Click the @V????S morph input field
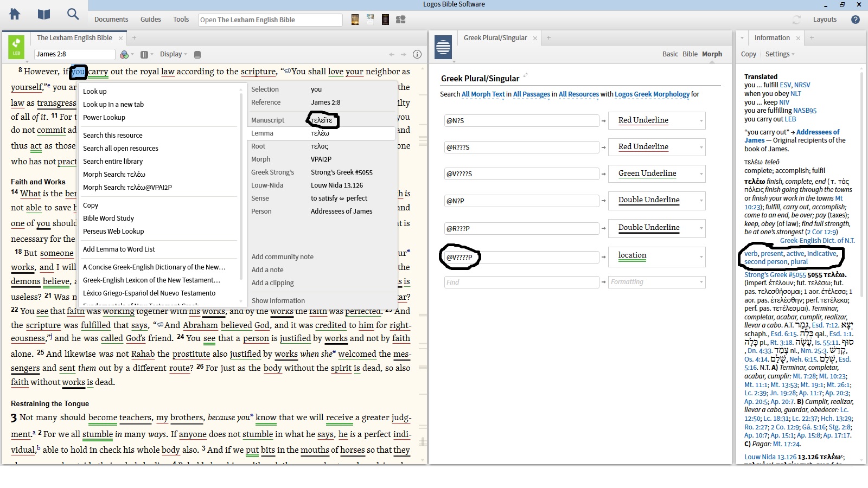Screen dimensions: 868x488 521,174
